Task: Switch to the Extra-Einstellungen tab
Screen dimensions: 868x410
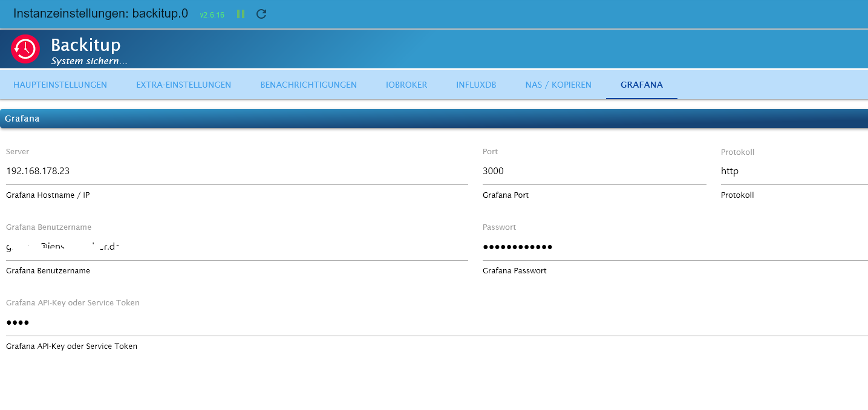Action: 184,85
